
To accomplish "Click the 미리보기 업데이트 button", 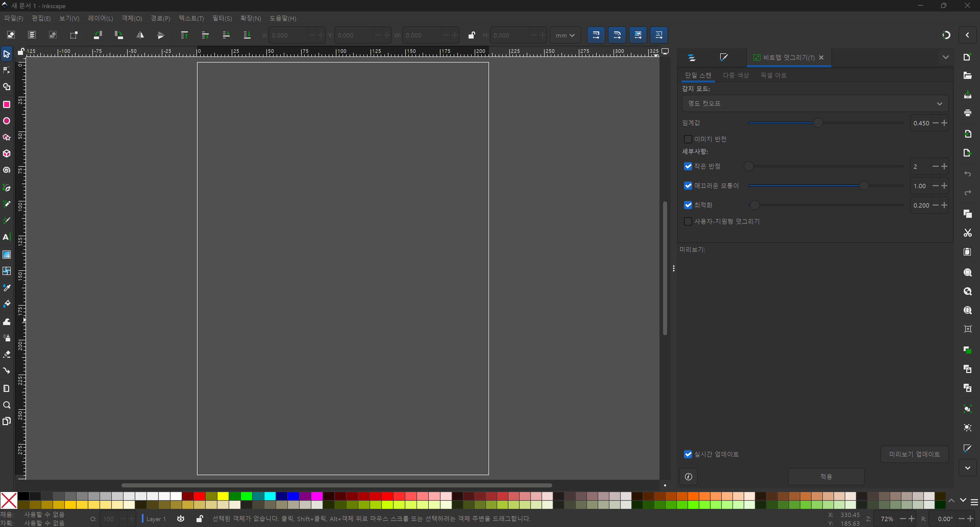I will pos(914,454).
